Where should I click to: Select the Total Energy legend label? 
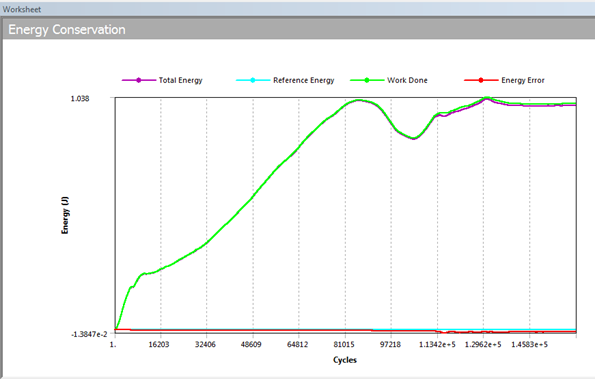pyautogui.click(x=181, y=80)
